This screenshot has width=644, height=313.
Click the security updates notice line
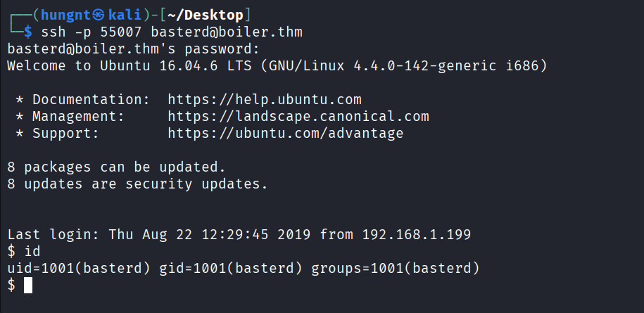click(137, 184)
